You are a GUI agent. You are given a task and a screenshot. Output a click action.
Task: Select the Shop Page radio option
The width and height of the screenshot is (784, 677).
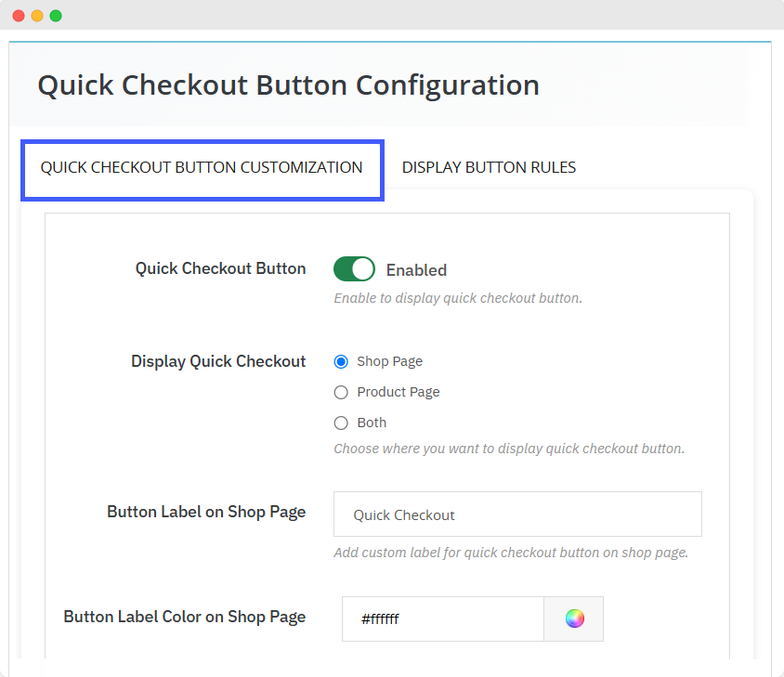coord(341,361)
